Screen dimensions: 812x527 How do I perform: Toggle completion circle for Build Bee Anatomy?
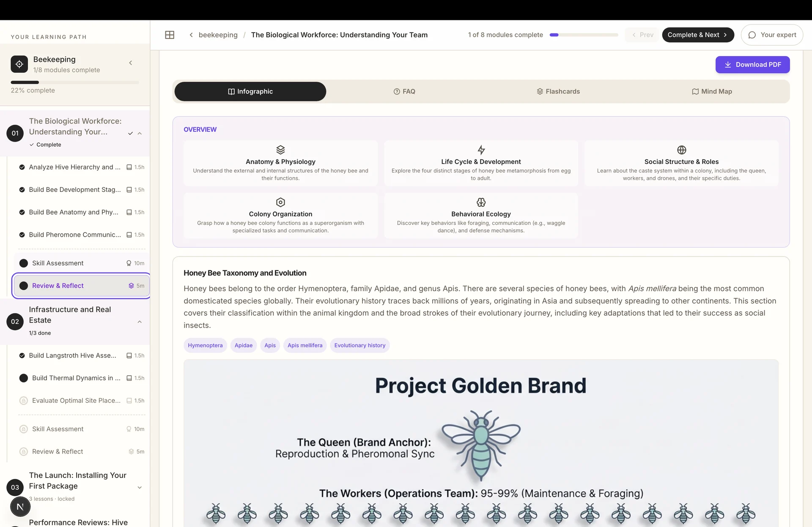click(x=22, y=212)
